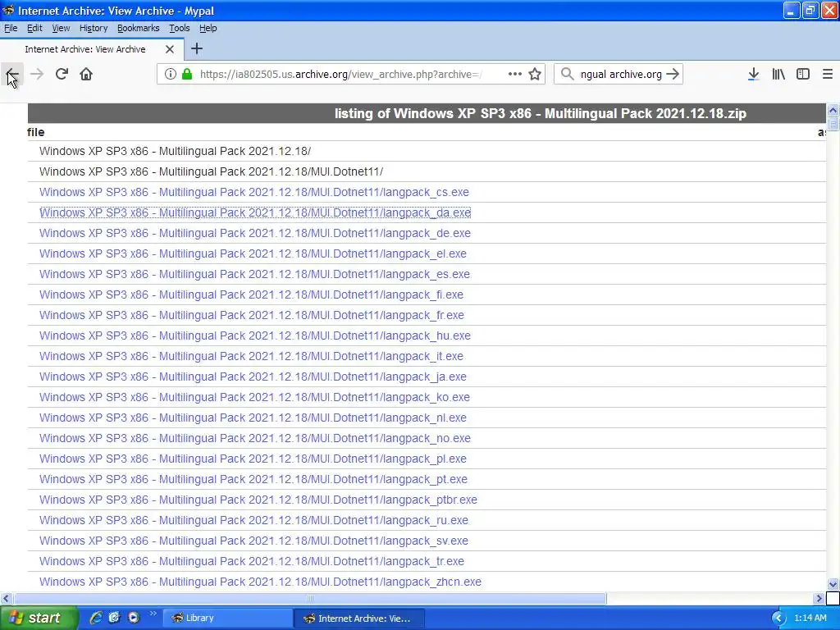Show site information icon in address bar
This screenshot has height=630, width=840.
point(171,74)
